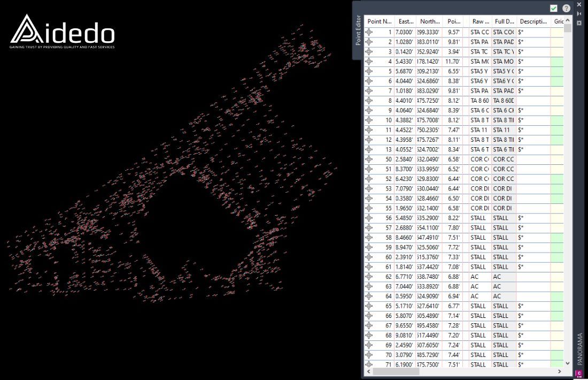Viewport: 588px width, 380px height.
Task: Switch to the Point Editor vertical tab
Action: coord(358,31)
